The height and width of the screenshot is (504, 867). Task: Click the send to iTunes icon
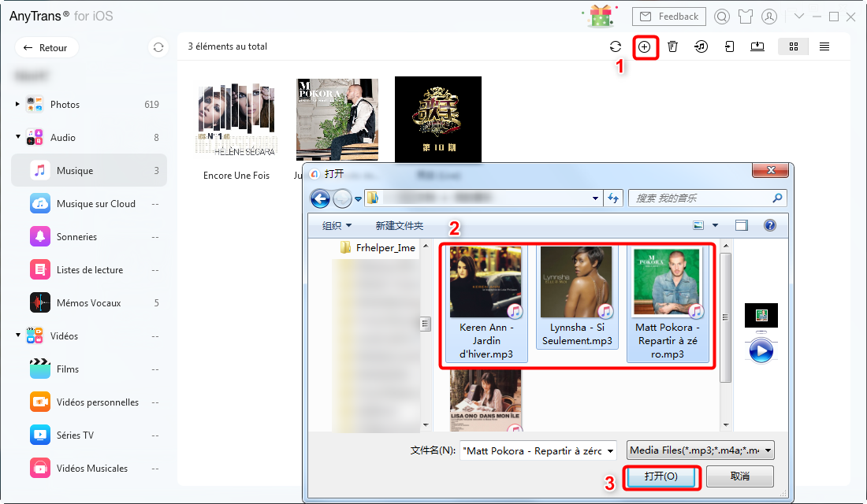[x=701, y=47]
